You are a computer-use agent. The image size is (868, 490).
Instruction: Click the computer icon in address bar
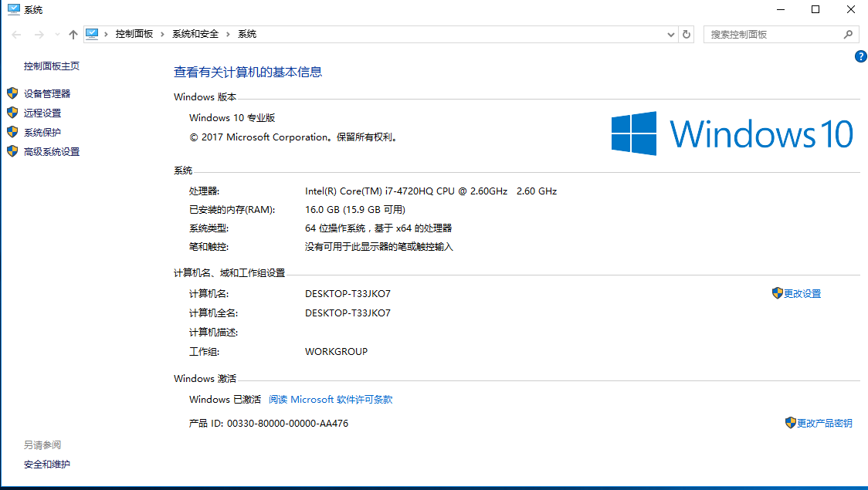92,34
